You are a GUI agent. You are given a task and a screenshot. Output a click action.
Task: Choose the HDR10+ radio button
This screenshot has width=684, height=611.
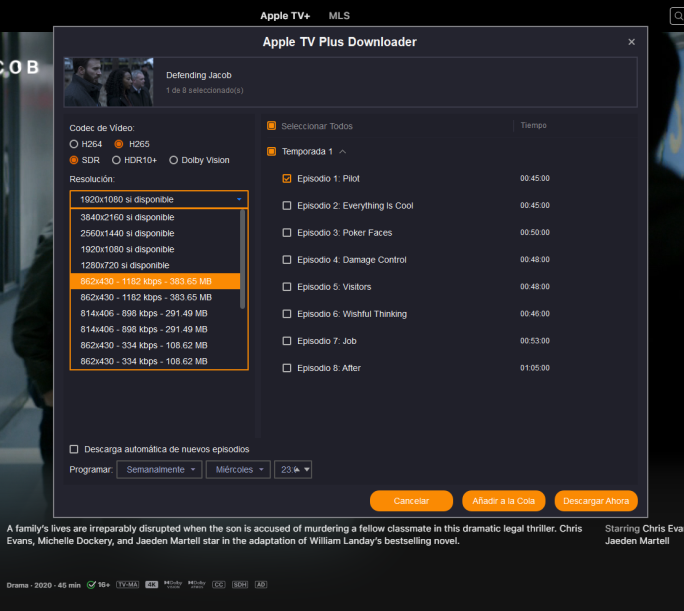(117, 160)
